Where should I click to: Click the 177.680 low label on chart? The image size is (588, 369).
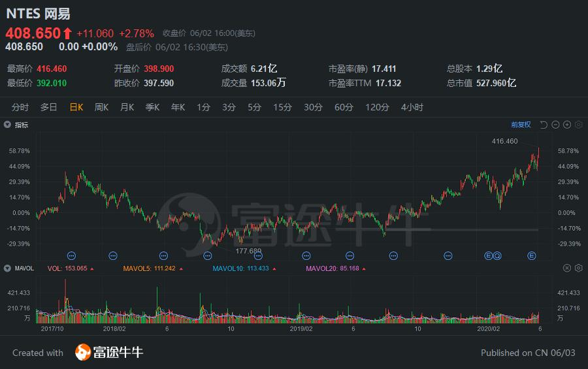pyautogui.click(x=248, y=251)
